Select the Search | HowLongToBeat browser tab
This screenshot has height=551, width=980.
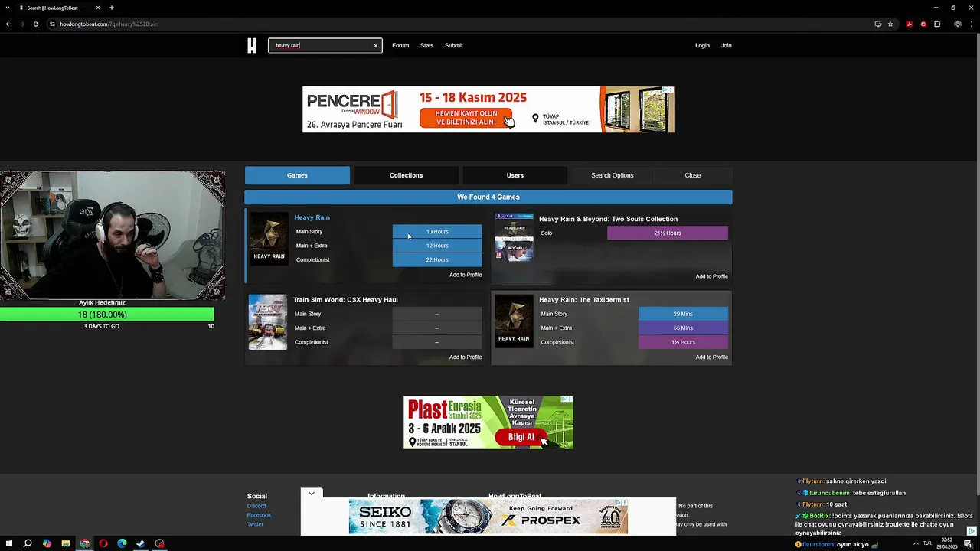point(60,8)
